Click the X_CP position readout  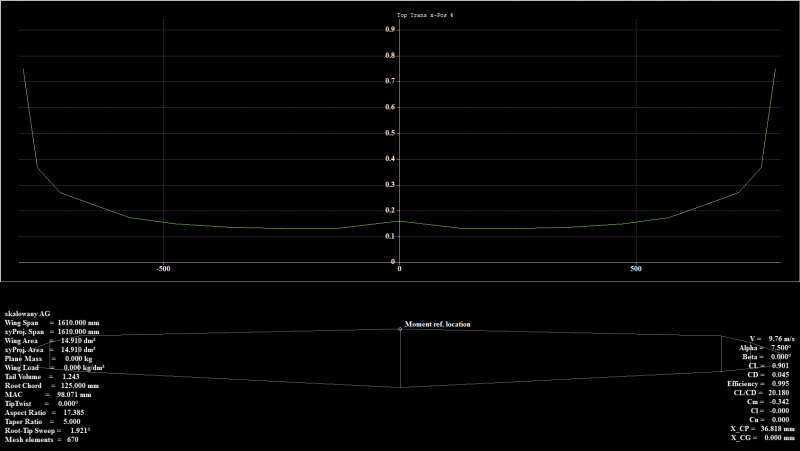[761, 429]
